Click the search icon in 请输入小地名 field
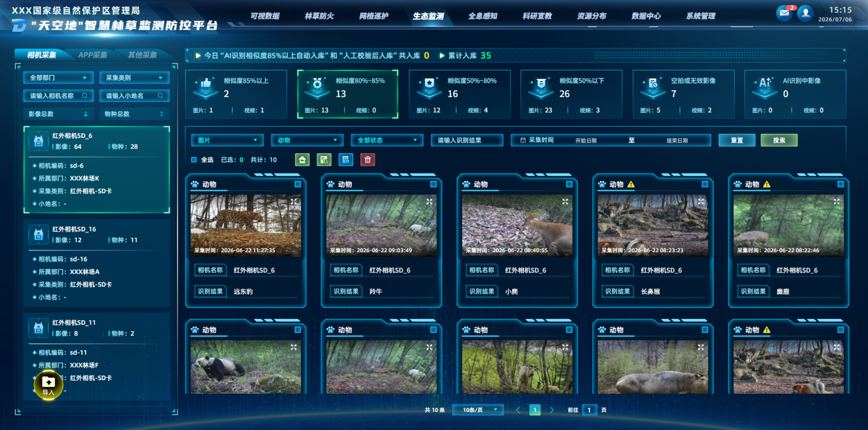 pyautogui.click(x=161, y=96)
